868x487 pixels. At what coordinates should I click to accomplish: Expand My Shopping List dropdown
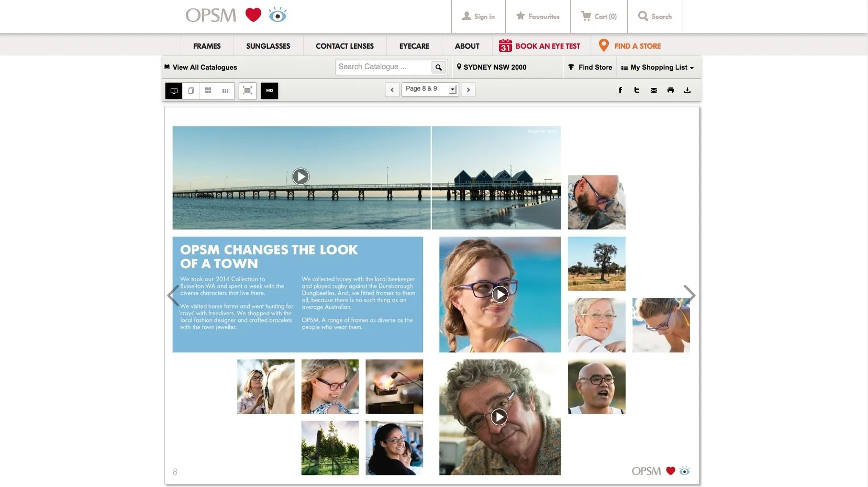(657, 67)
